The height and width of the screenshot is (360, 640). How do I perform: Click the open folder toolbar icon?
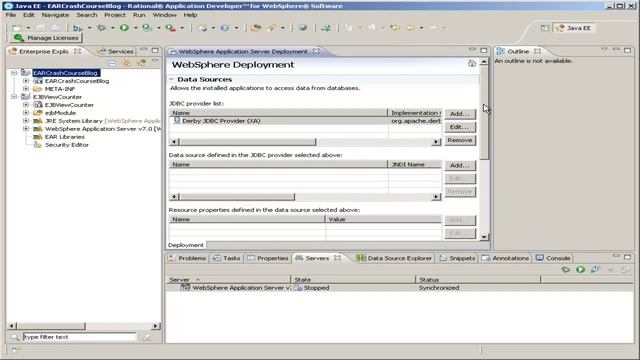click(256, 28)
